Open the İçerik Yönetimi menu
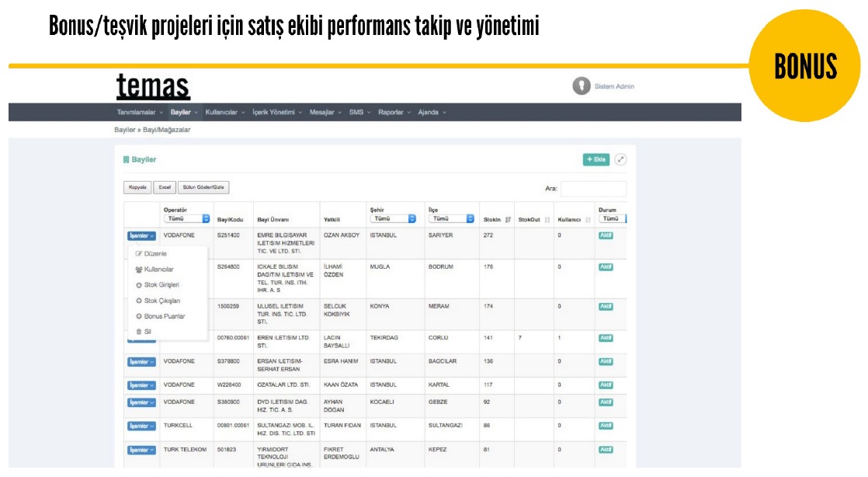The width and height of the screenshot is (868, 477). [x=277, y=113]
